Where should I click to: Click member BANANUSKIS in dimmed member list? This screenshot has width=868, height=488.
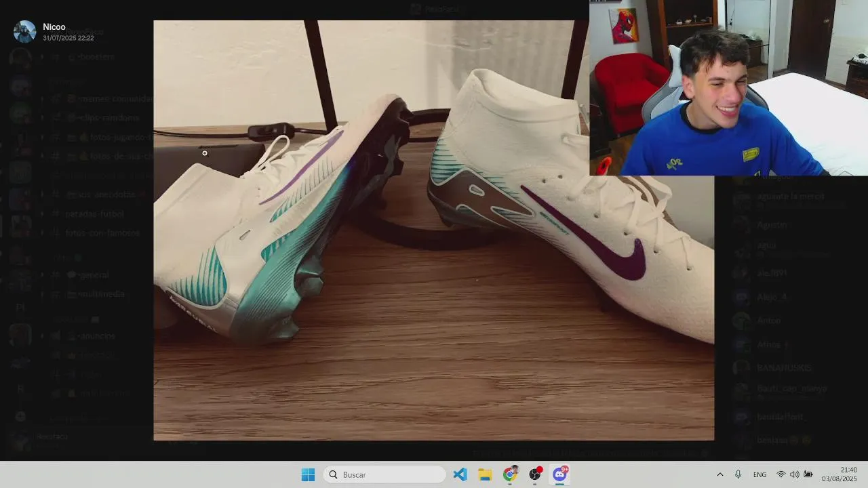click(784, 368)
